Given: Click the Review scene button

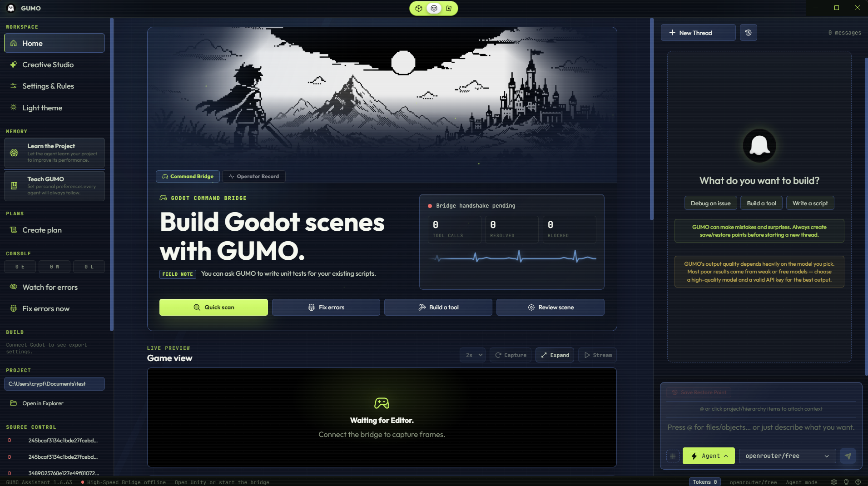Looking at the screenshot, I should [551, 307].
